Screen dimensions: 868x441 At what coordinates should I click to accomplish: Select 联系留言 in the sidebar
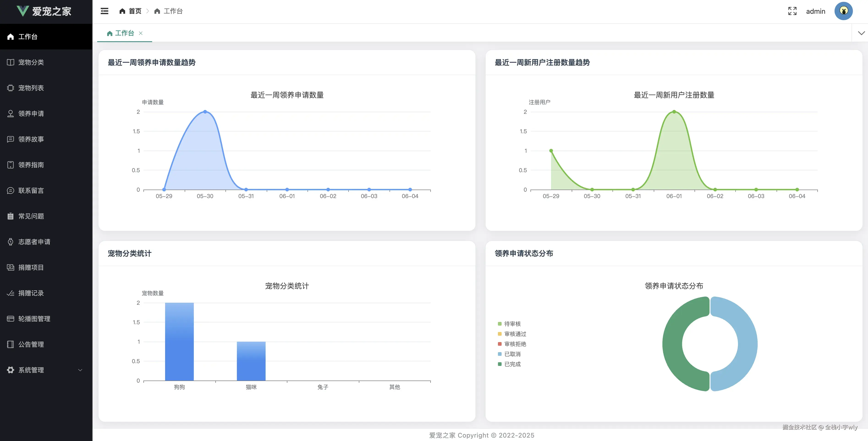(31, 191)
